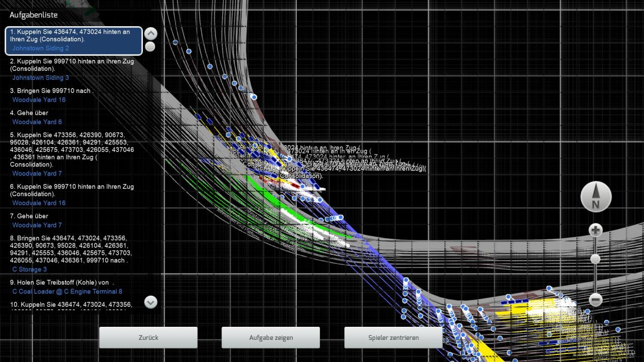The width and height of the screenshot is (644, 362).
Task: Click the north compass icon
Action: [596, 197]
